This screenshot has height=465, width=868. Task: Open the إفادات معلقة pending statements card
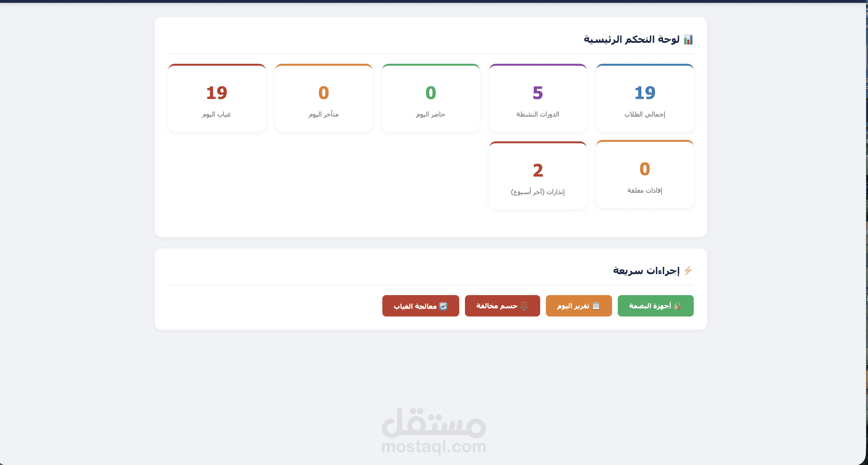[645, 174]
